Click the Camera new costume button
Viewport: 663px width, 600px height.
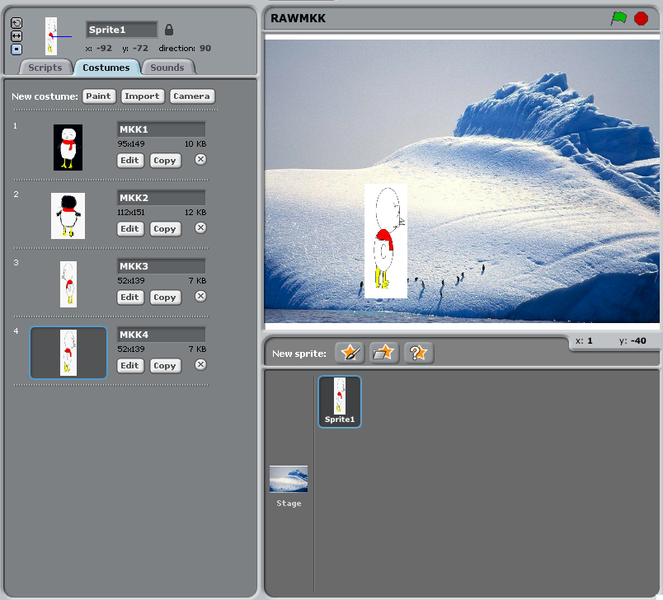(192, 96)
